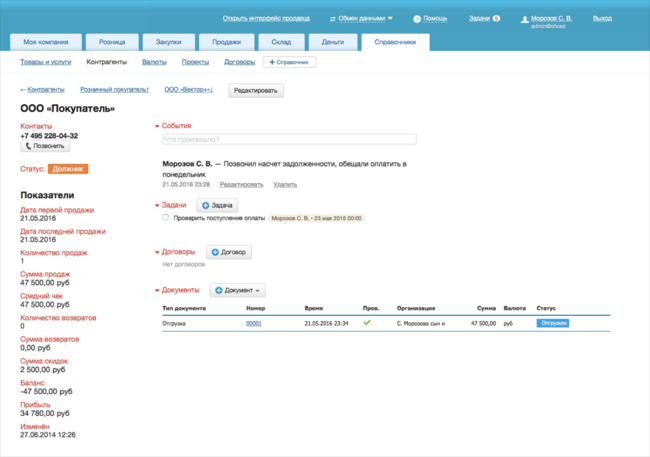650x457 pixels.
Task: Add a new task with plus Задача
Action: (x=217, y=205)
